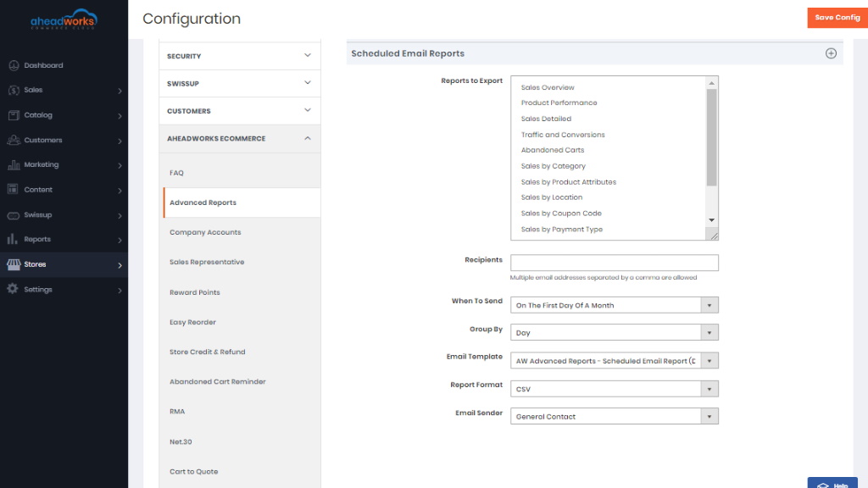Click the Reports to Export scrollbar thumb
868x488 pixels.
[x=711, y=137]
